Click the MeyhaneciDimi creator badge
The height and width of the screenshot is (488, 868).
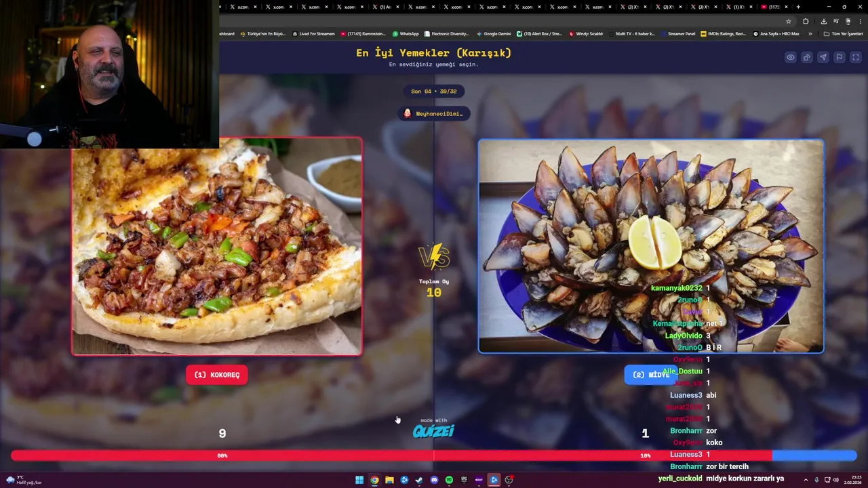click(434, 113)
